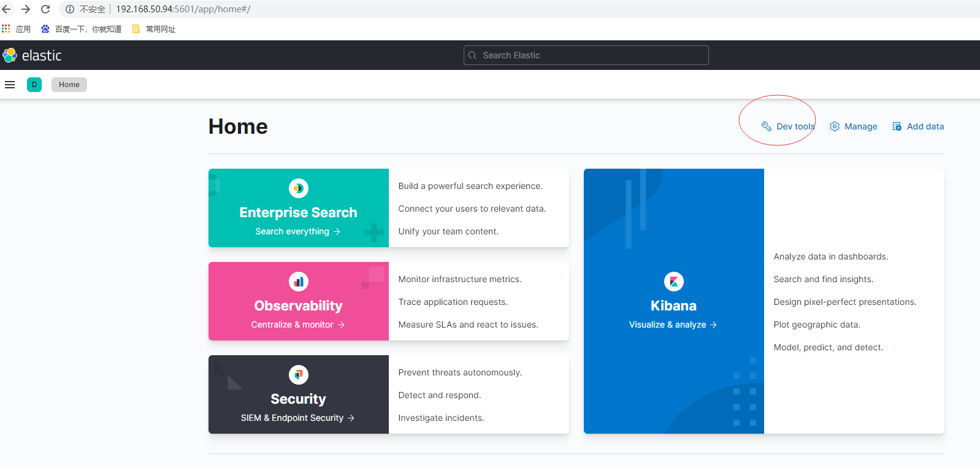Open the 常用网址 bookmarks folder

point(154,29)
